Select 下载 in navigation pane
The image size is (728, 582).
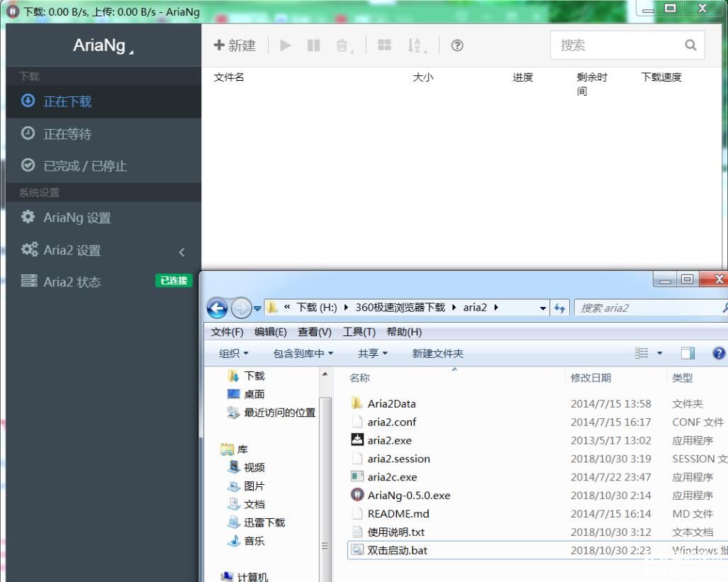(246, 376)
